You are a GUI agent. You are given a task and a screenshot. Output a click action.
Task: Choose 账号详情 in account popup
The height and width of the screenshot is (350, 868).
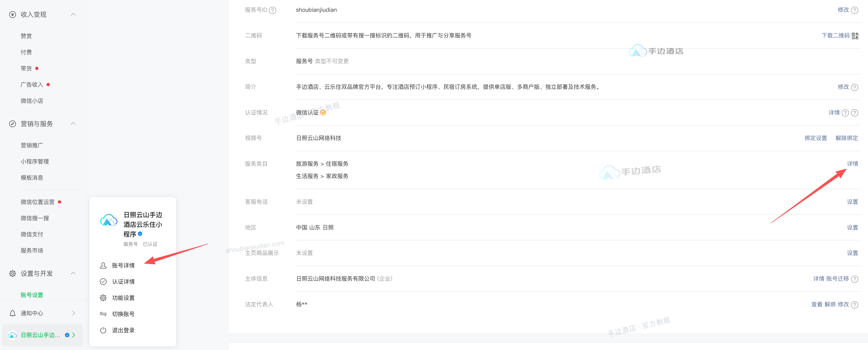tap(123, 265)
